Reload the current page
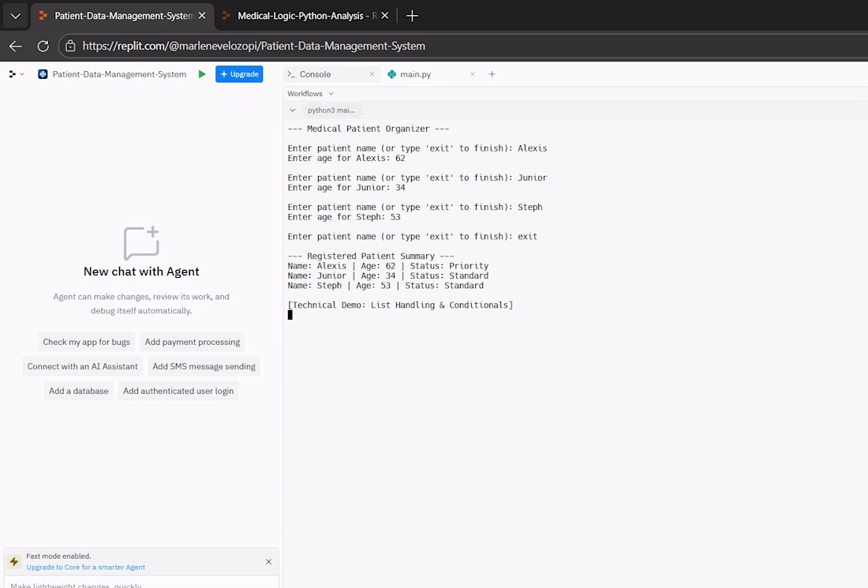This screenshot has height=588, width=868. click(x=43, y=46)
